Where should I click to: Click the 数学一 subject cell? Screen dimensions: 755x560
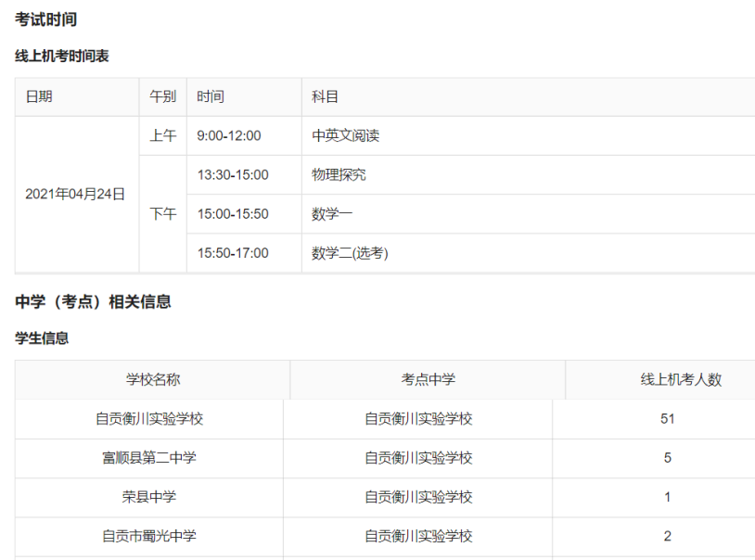(332, 214)
